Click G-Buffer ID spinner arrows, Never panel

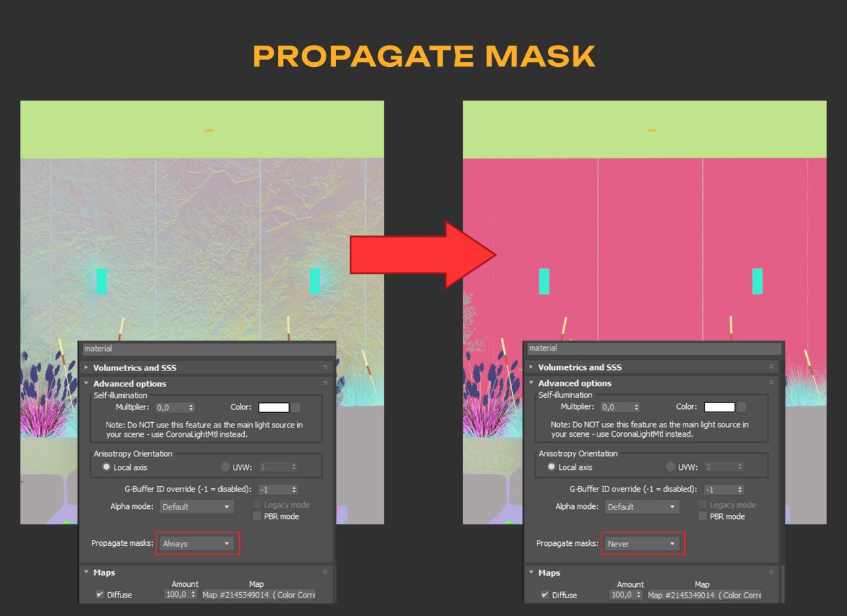coord(740,490)
